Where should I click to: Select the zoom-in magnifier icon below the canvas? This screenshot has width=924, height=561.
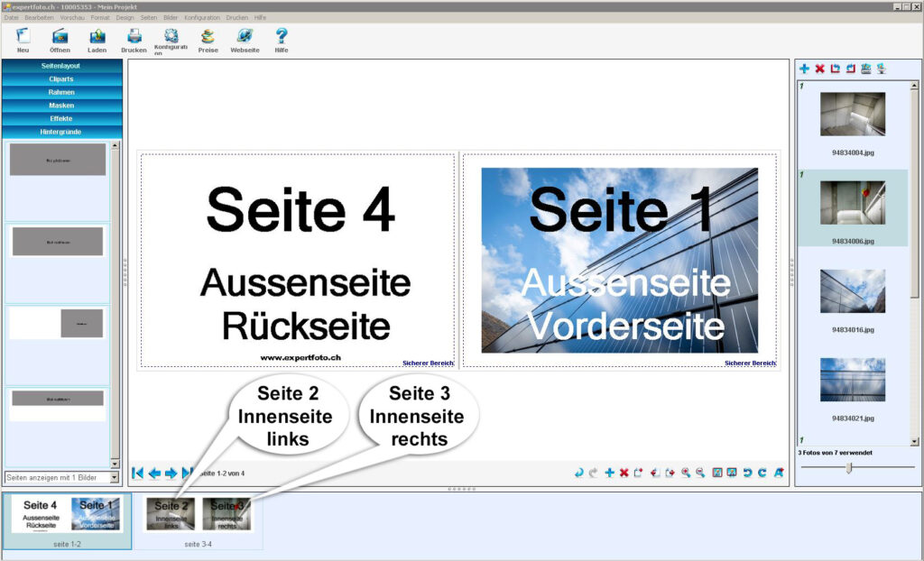[684, 473]
